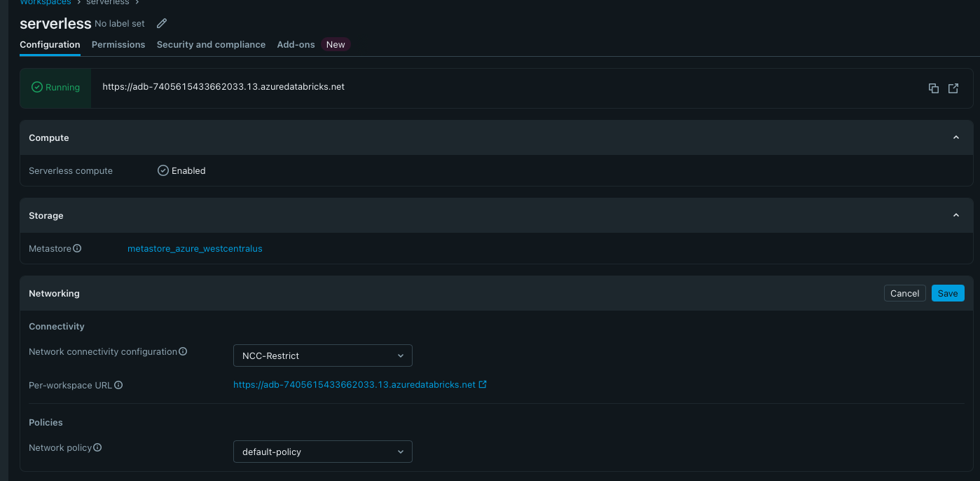Click the serverless breadcrumb item

click(107, 3)
